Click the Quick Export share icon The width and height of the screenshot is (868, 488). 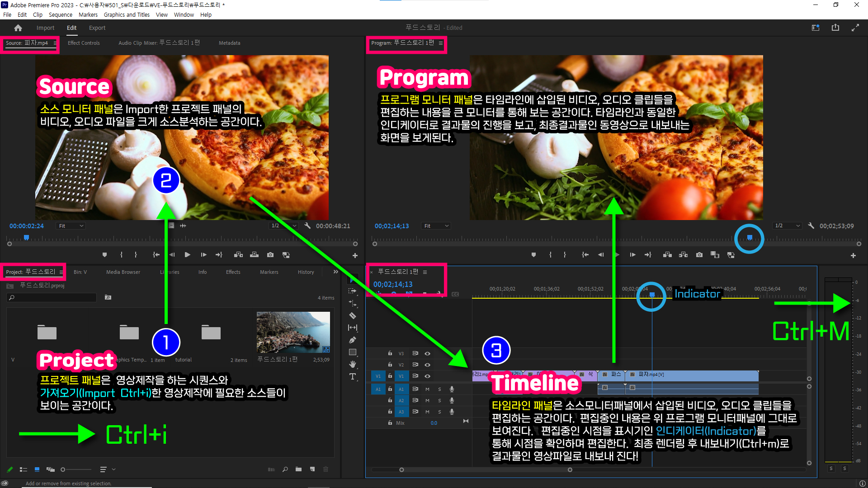coord(835,28)
